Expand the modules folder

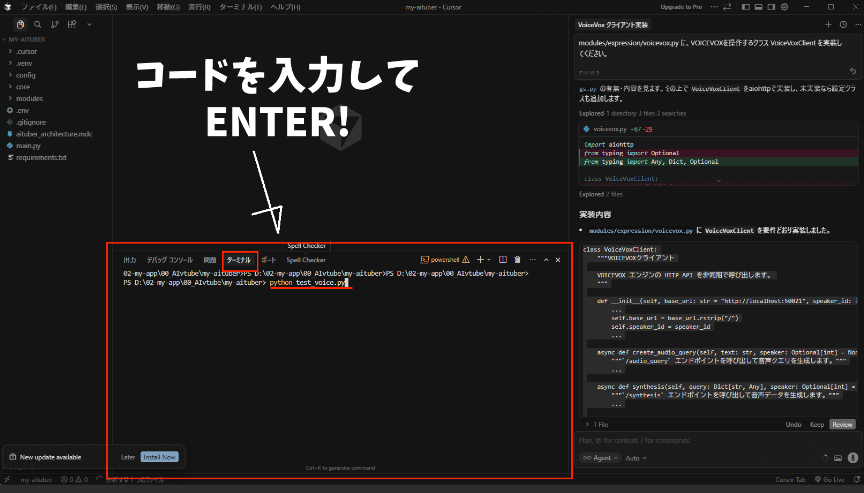[x=29, y=99]
